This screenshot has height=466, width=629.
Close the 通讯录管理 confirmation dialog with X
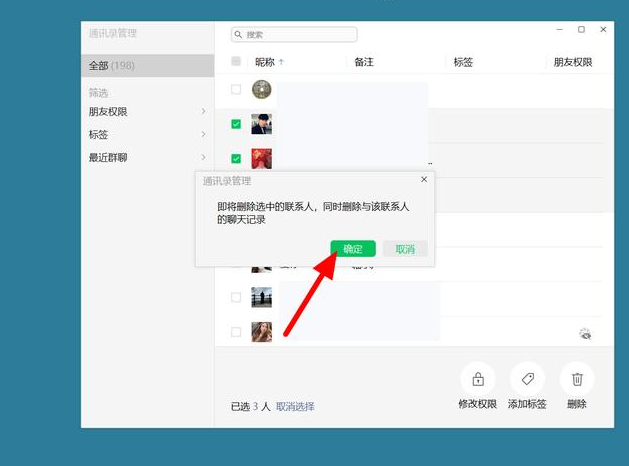coord(424,179)
